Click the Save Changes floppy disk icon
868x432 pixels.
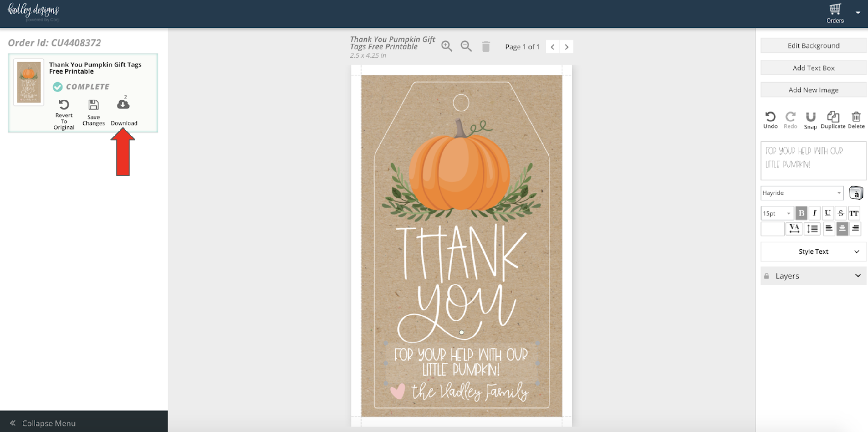pos(93,105)
